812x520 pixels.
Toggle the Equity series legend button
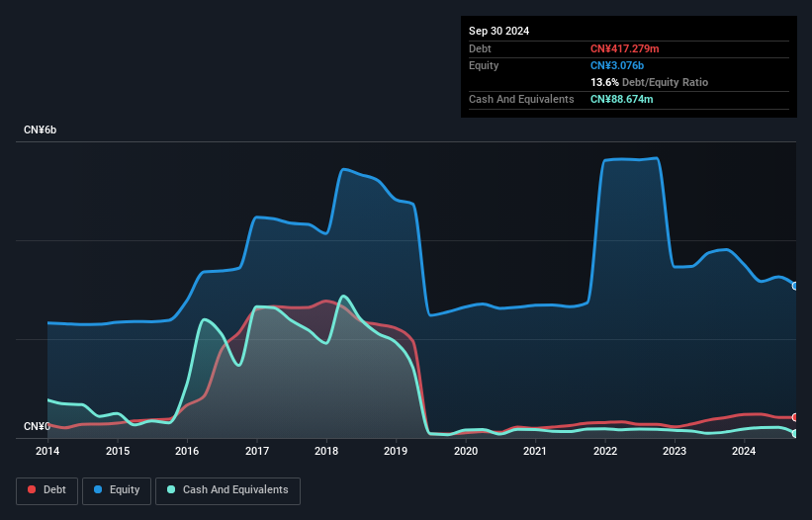(117, 490)
